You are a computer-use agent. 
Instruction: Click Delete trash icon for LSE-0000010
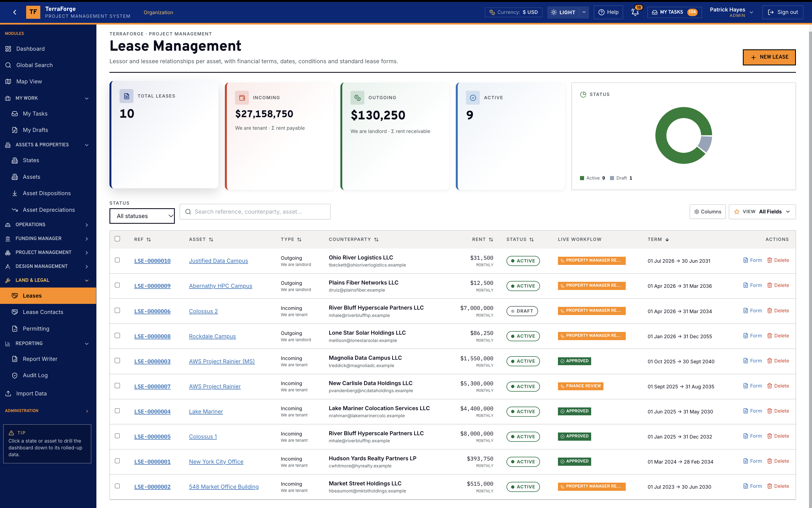(x=770, y=260)
